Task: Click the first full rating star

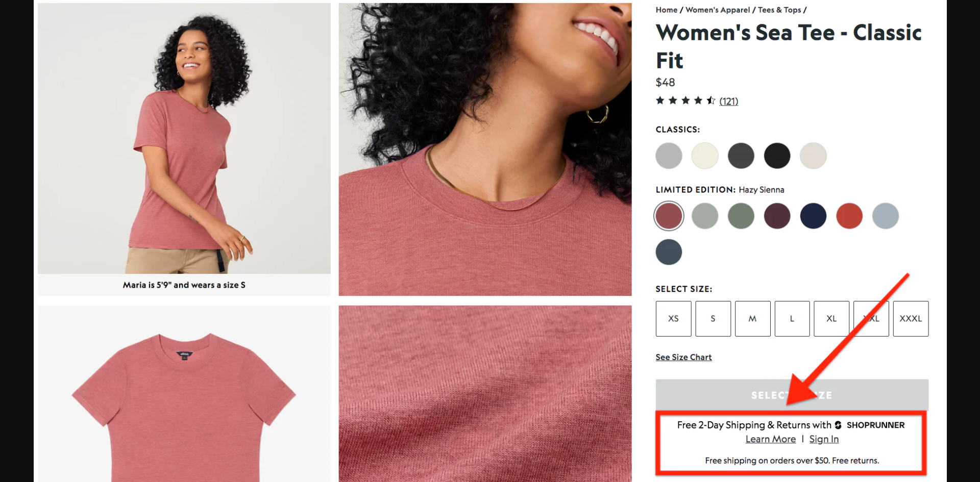Action: pyautogui.click(x=659, y=100)
